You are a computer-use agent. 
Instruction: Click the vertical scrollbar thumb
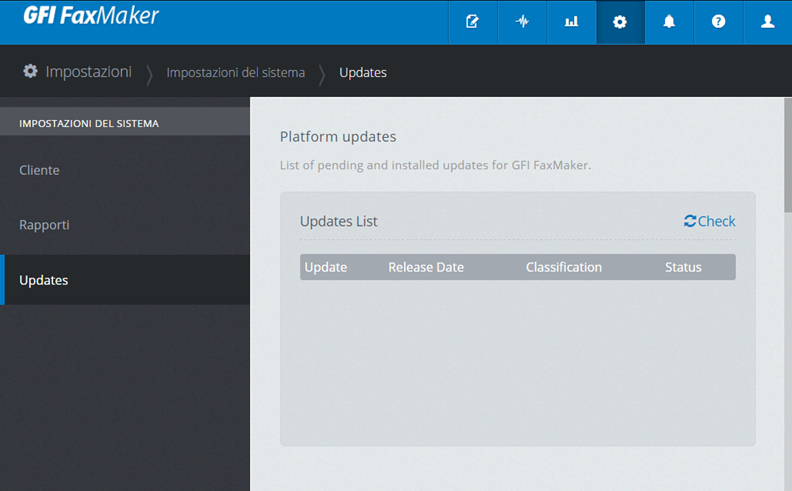tap(788, 155)
